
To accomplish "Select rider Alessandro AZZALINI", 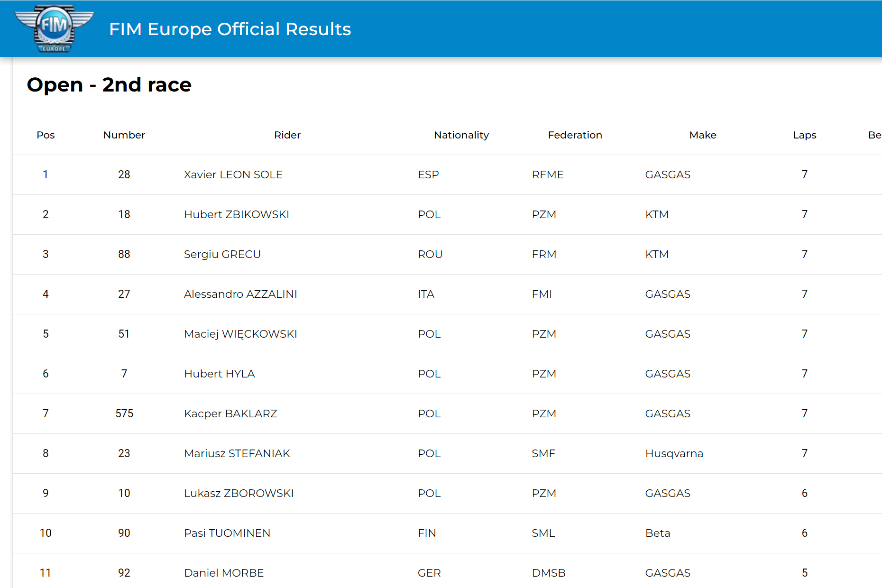I will (240, 294).
